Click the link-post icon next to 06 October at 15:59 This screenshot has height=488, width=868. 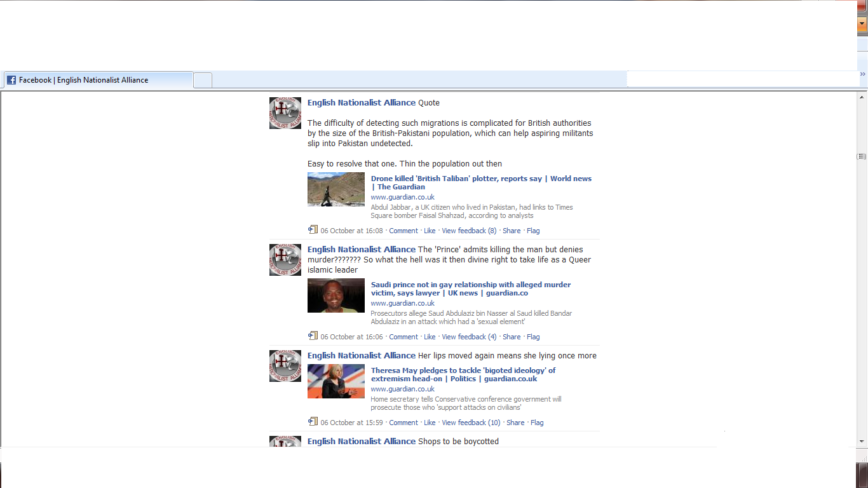[x=313, y=422]
